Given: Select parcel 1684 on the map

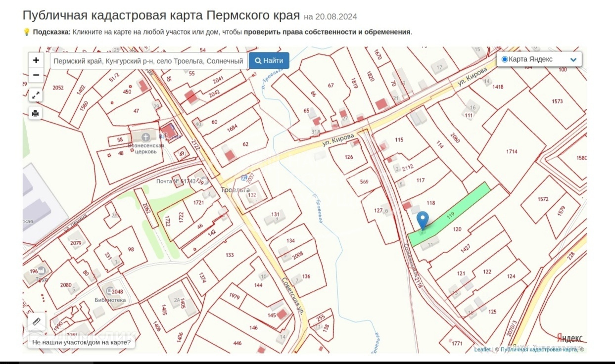Looking at the screenshot, I should (232, 128).
